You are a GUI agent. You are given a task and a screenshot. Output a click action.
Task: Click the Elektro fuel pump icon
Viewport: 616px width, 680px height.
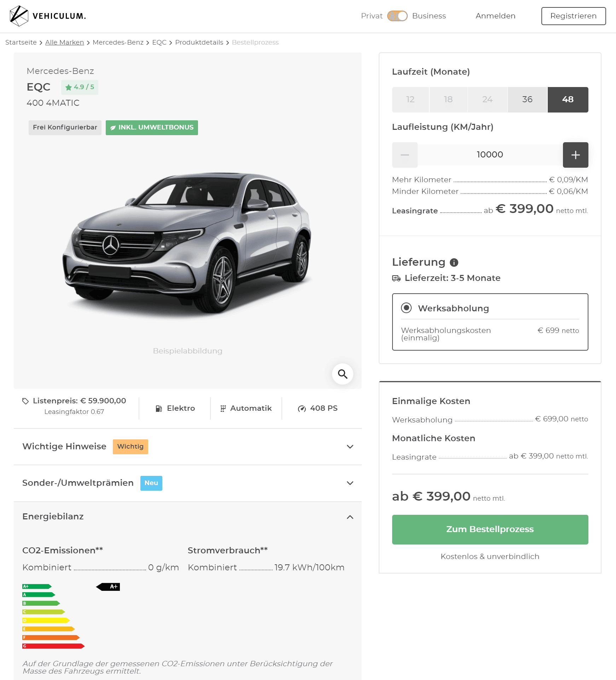[159, 409]
